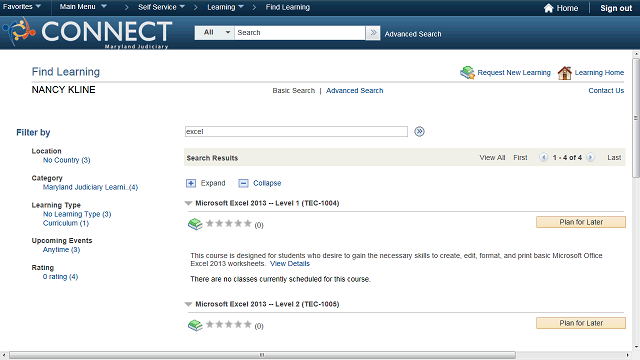Click Contact Us link
This screenshot has width=640, height=360.
coord(606,91)
